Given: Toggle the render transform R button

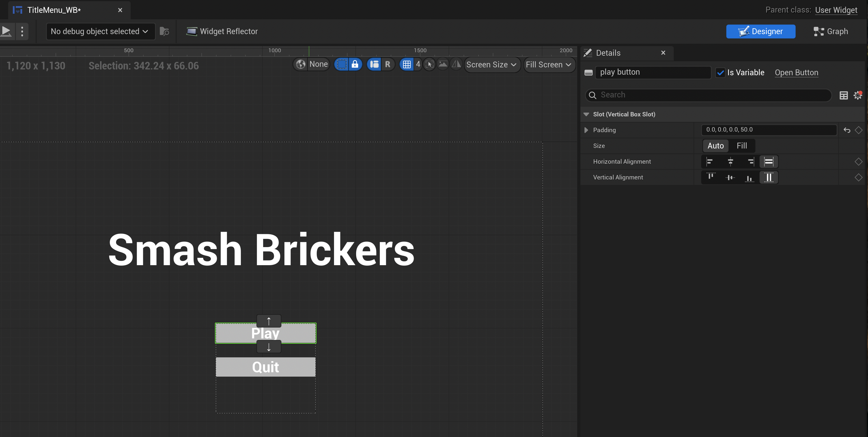Looking at the screenshot, I should (388, 64).
